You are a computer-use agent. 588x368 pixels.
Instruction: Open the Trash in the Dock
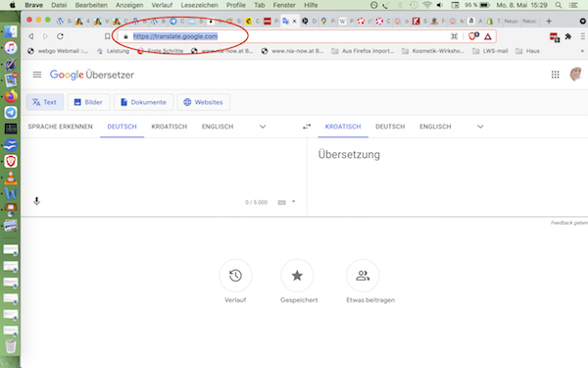(x=11, y=346)
